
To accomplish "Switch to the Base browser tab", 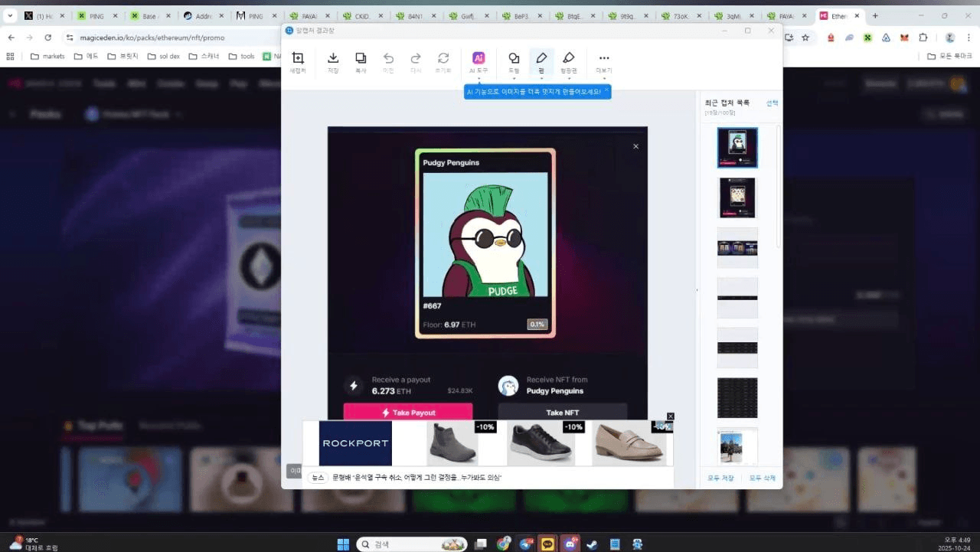I will coord(148,15).
